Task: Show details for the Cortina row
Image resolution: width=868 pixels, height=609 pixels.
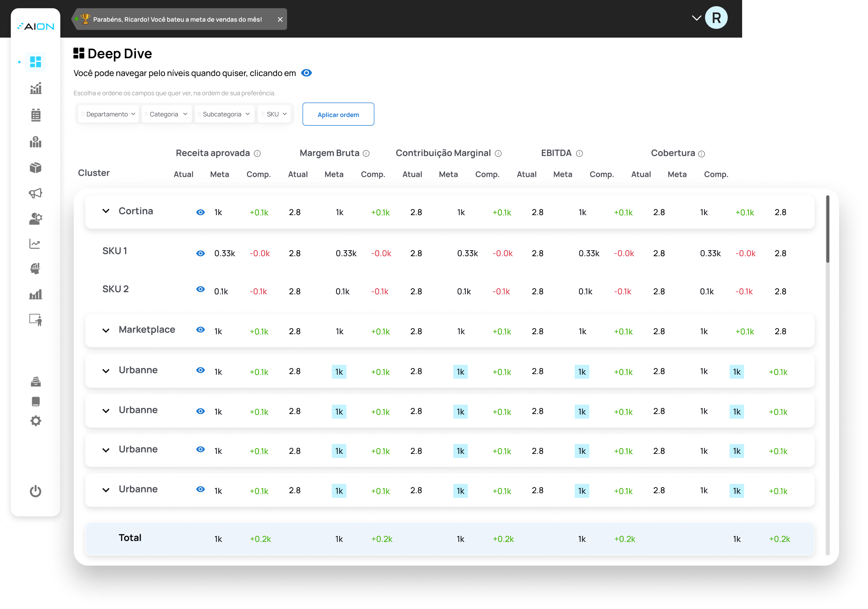Action: click(200, 212)
